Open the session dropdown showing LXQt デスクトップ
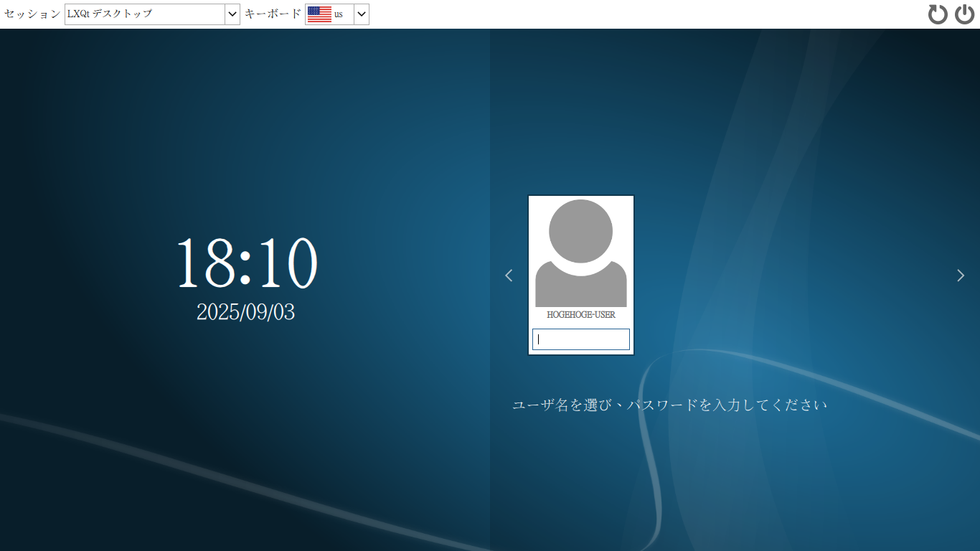 (x=152, y=14)
